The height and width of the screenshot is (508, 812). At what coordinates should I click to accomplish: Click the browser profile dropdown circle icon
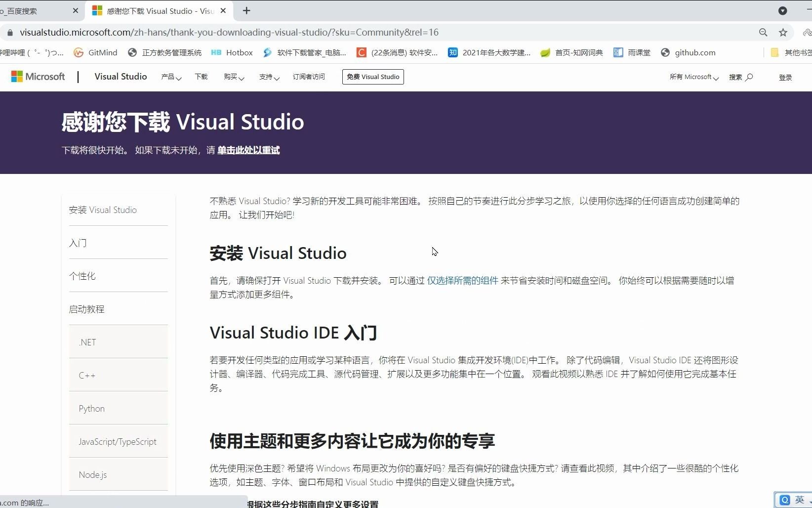(783, 10)
